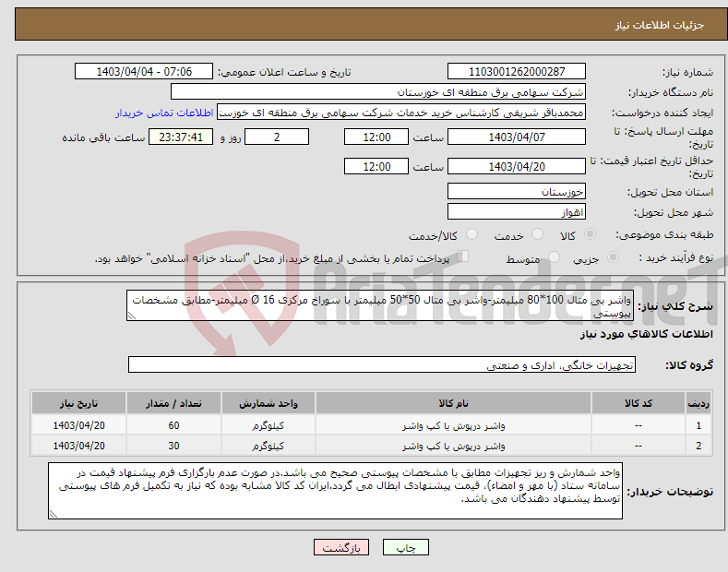This screenshot has width=728, height=572.
Task: Select the کالا radio button
Action: 590,234
